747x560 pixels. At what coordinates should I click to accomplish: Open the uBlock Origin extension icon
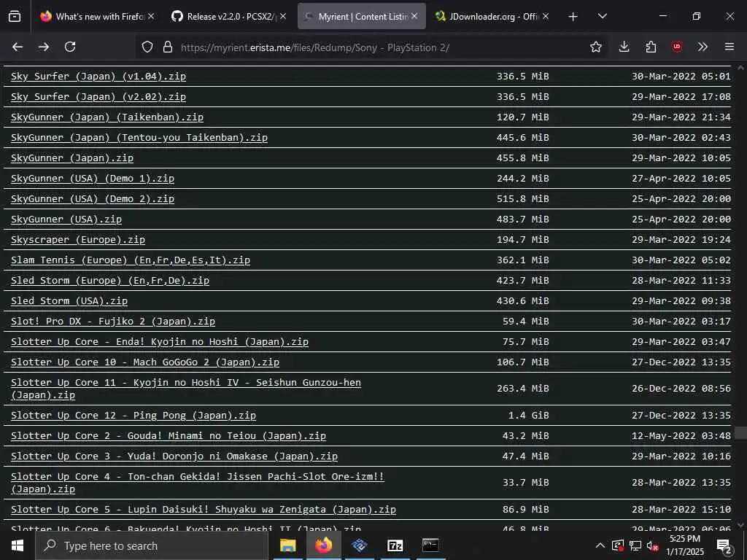[677, 47]
